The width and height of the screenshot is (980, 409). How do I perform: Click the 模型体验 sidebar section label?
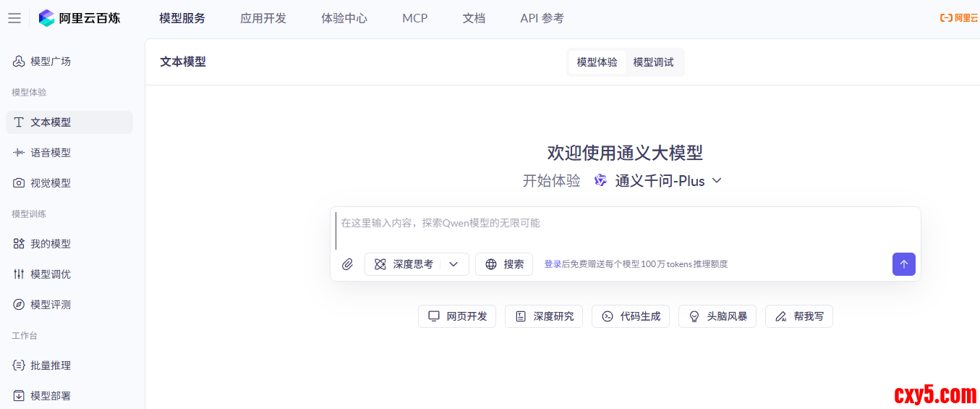(29, 92)
